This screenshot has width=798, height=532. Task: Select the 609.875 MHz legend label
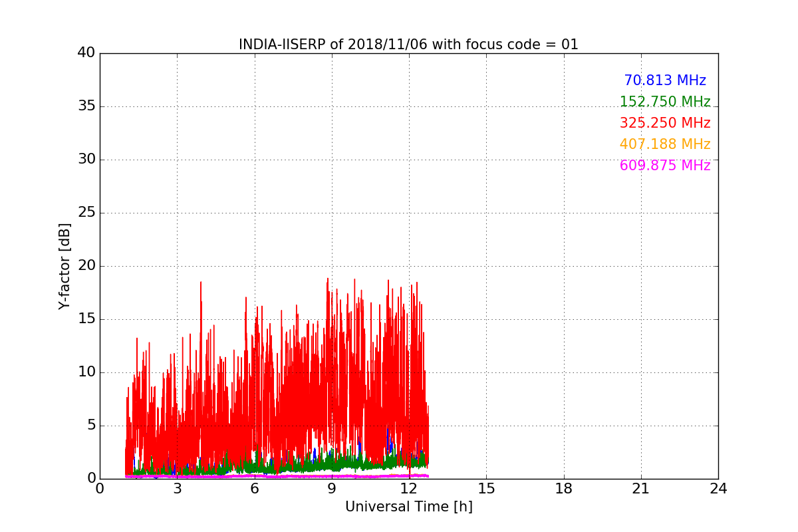point(665,166)
